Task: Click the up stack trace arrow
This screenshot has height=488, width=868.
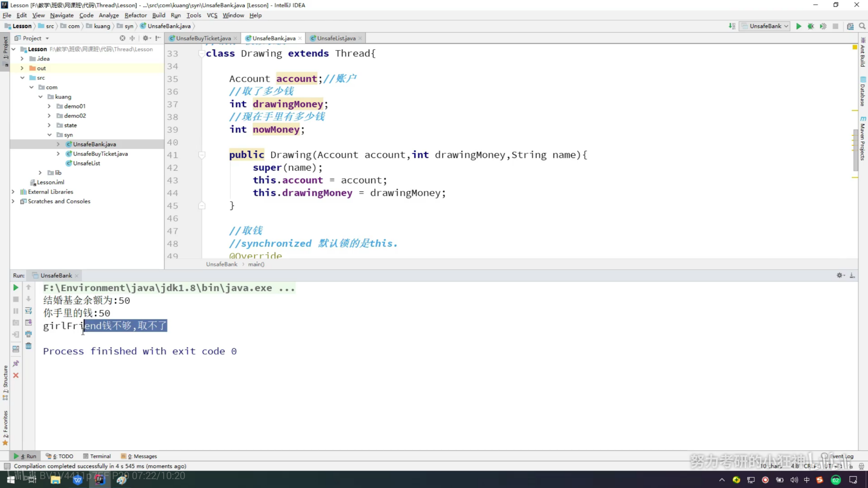Action: coord(28,288)
